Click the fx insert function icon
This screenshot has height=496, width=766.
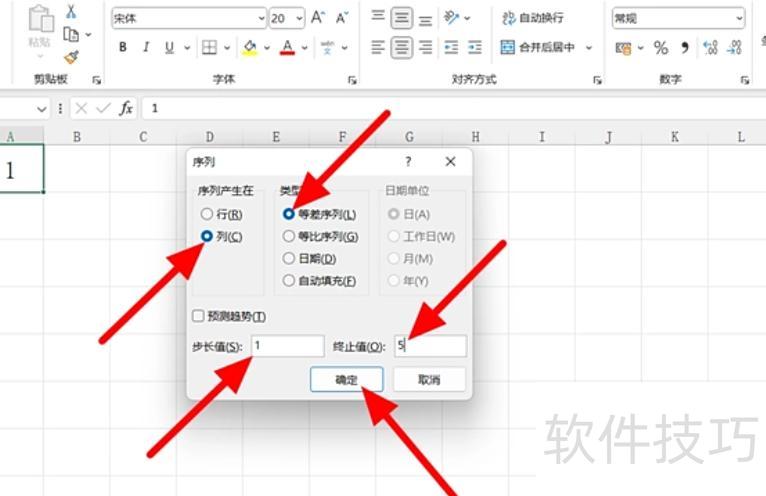point(126,108)
